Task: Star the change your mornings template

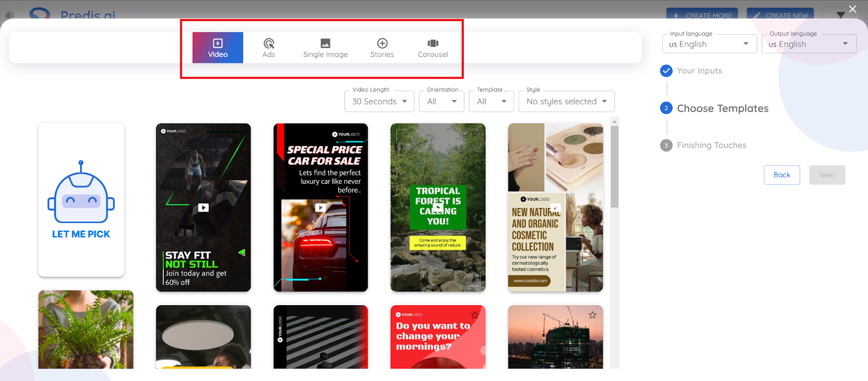Action: click(475, 315)
